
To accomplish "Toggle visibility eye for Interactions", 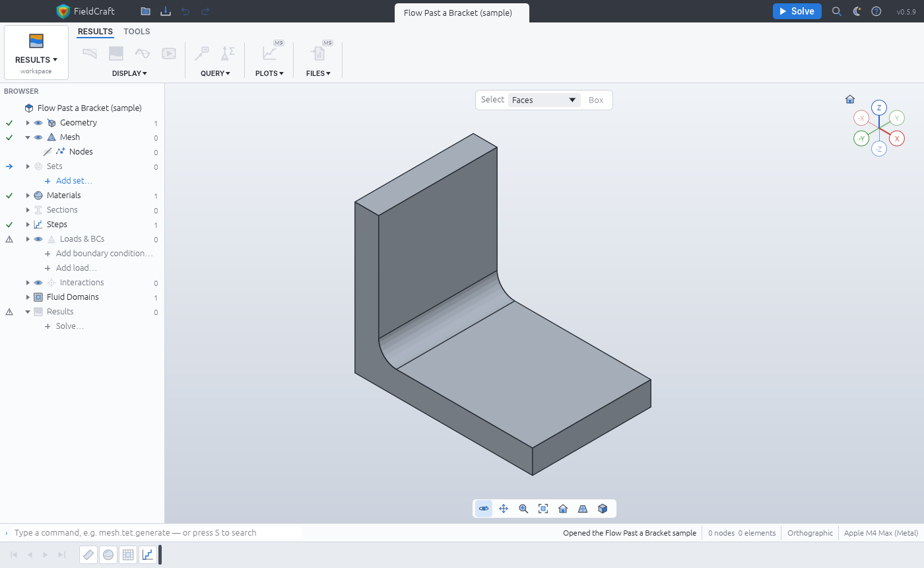I will [38, 283].
